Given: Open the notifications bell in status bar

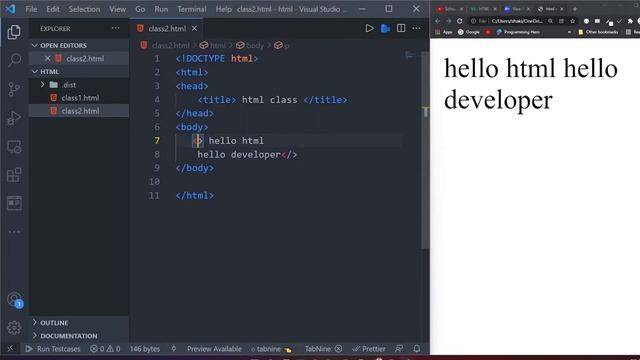Looking at the screenshot, I should 416,349.
